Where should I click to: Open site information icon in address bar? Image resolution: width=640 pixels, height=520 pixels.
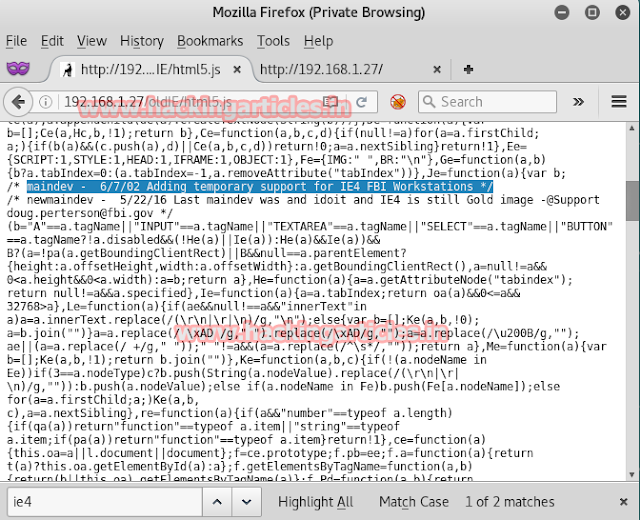(45, 102)
